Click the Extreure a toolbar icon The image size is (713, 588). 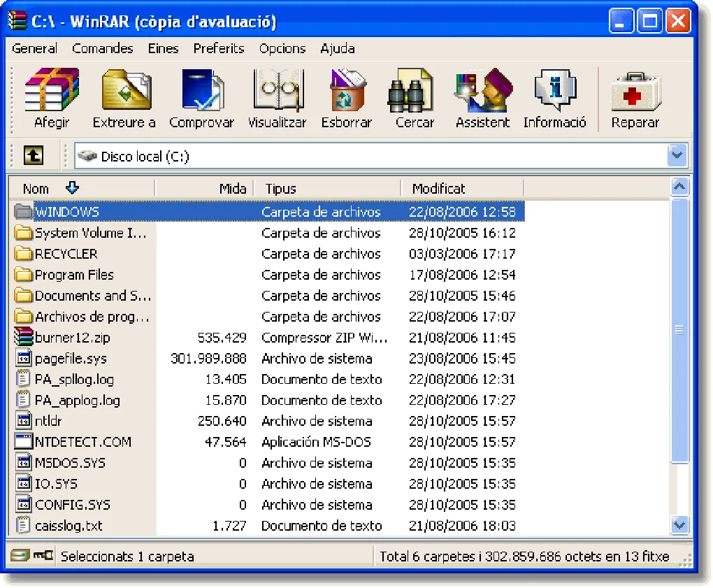coord(127,89)
